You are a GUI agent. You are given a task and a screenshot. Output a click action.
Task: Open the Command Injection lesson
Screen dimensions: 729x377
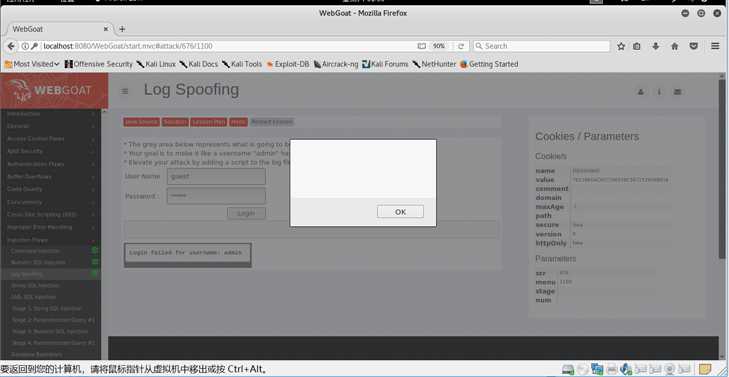pyautogui.click(x=50, y=251)
